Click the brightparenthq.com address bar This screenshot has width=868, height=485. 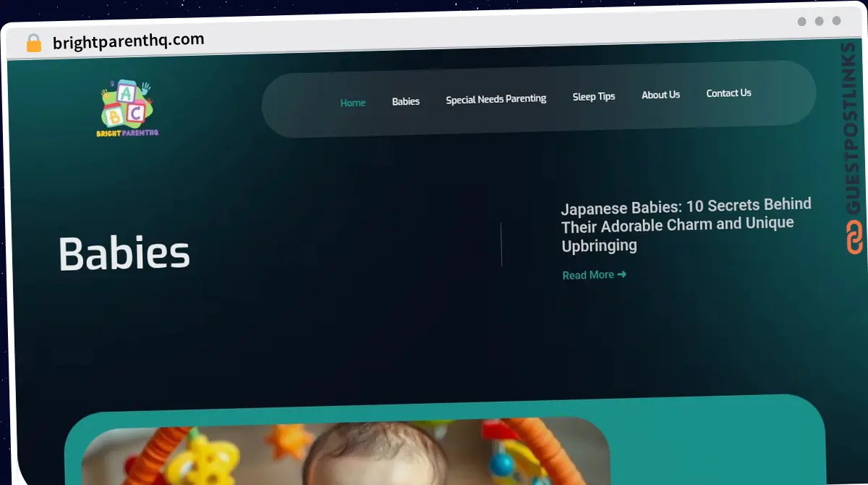(127, 40)
